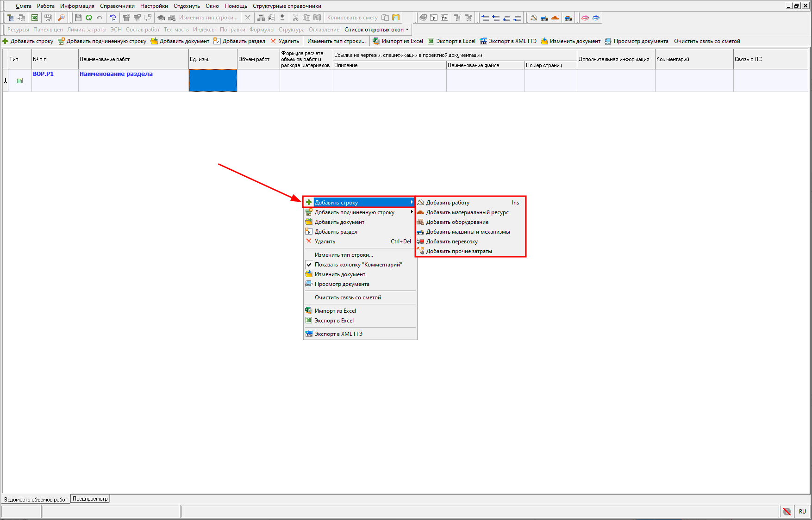Click 'Просмотр документа' in the toolbar
Viewport: 812px width, 520px height.
tap(637, 41)
